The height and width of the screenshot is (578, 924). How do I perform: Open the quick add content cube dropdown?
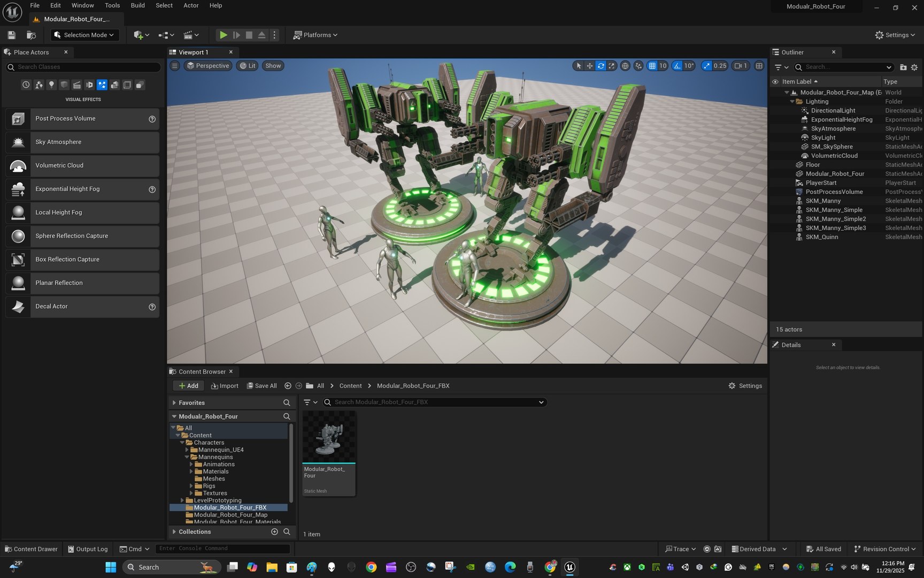click(141, 35)
